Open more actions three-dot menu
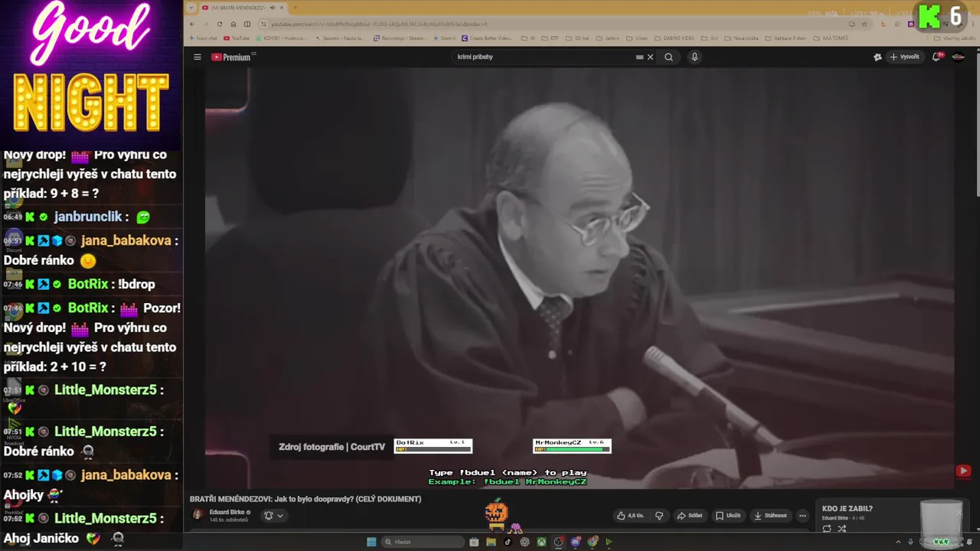The width and height of the screenshot is (980, 551). pyautogui.click(x=802, y=516)
